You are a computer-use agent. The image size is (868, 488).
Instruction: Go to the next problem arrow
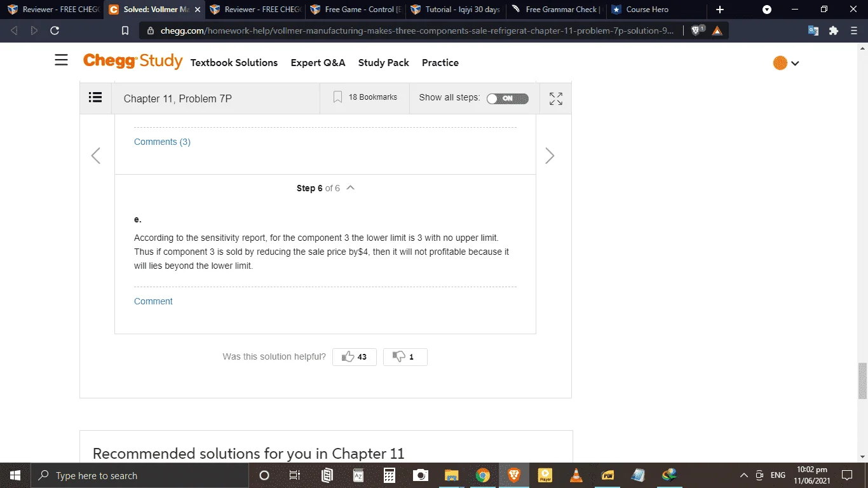pos(550,156)
